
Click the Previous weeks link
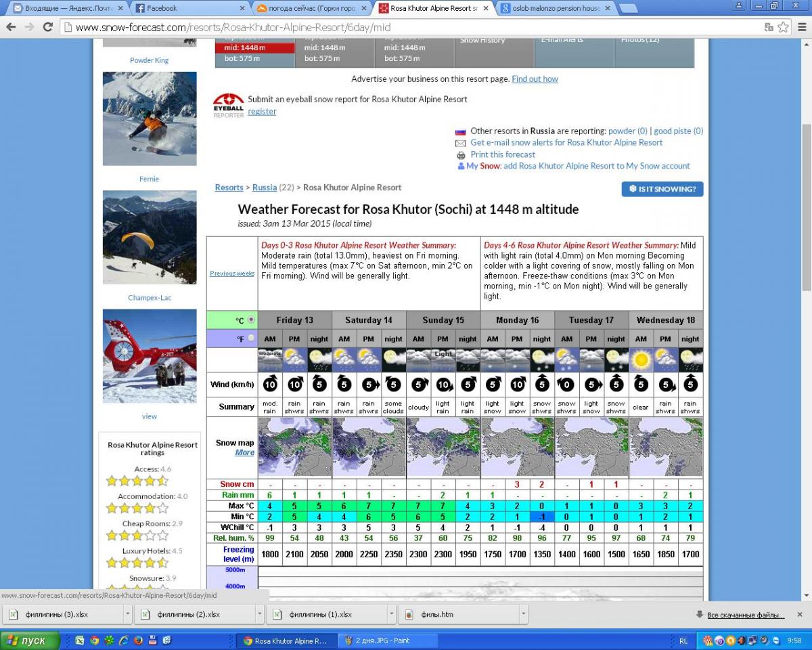coord(232,274)
